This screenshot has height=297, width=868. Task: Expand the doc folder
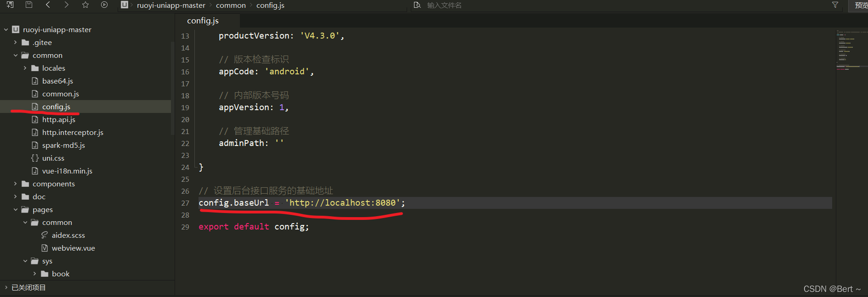(x=15, y=196)
